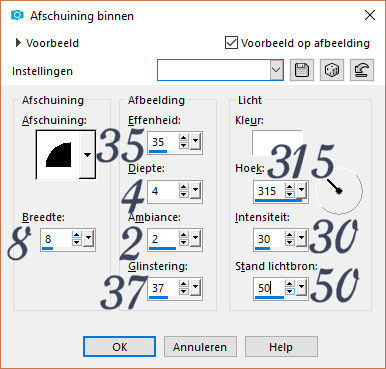Click the black bevel shape preview thumbnail
Image resolution: width=386 pixels, height=369 pixels.
tap(58, 155)
